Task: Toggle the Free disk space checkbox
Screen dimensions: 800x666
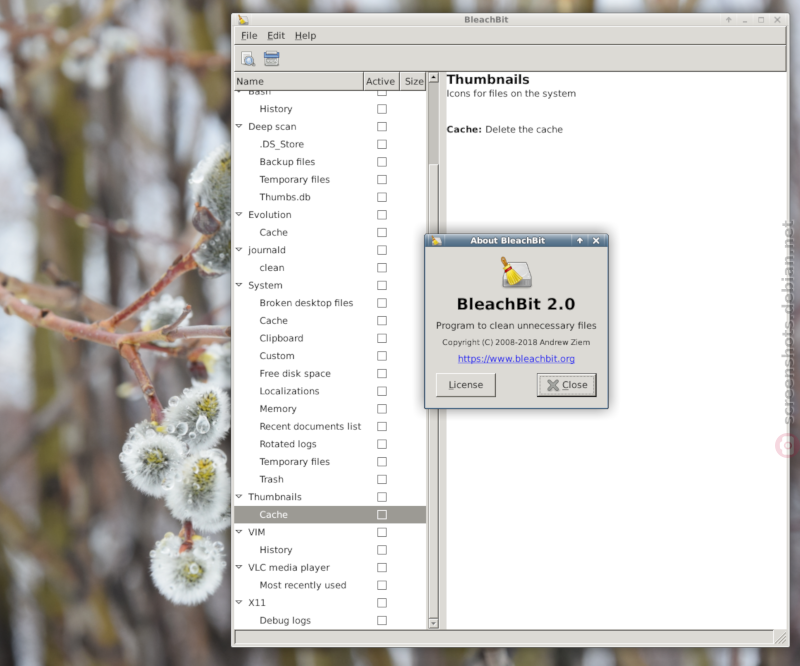Action: pyautogui.click(x=382, y=374)
